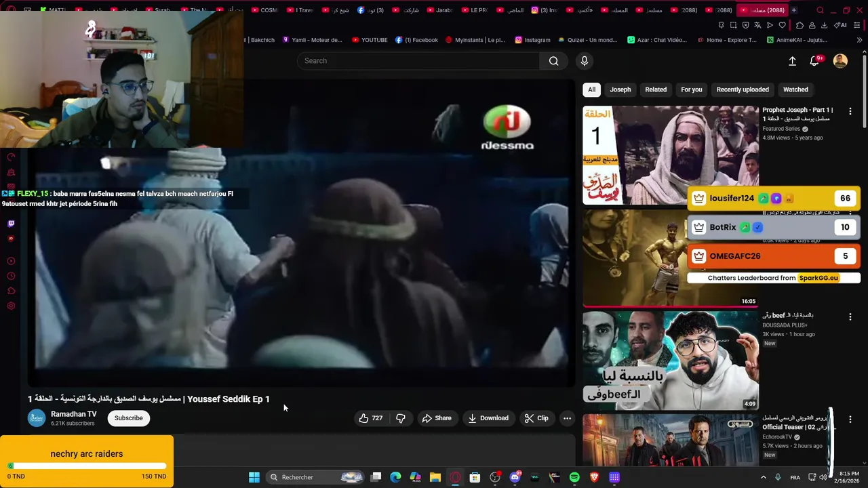Screen dimensions: 868x488
Task: Like the Youssef Seddik video
Action: coord(371,418)
